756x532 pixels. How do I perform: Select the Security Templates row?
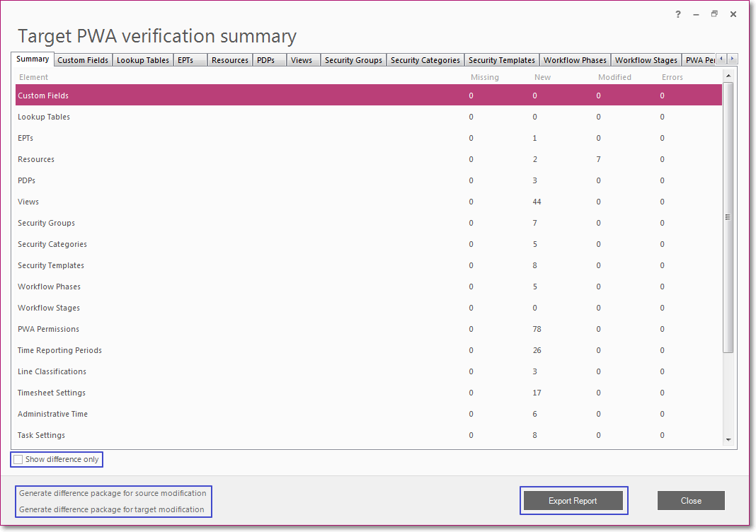pos(369,265)
